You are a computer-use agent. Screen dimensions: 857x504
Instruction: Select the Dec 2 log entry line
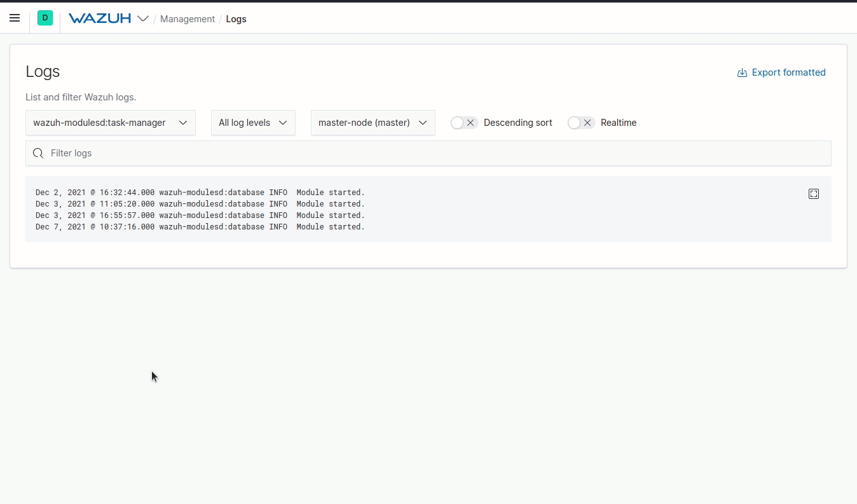coord(200,192)
